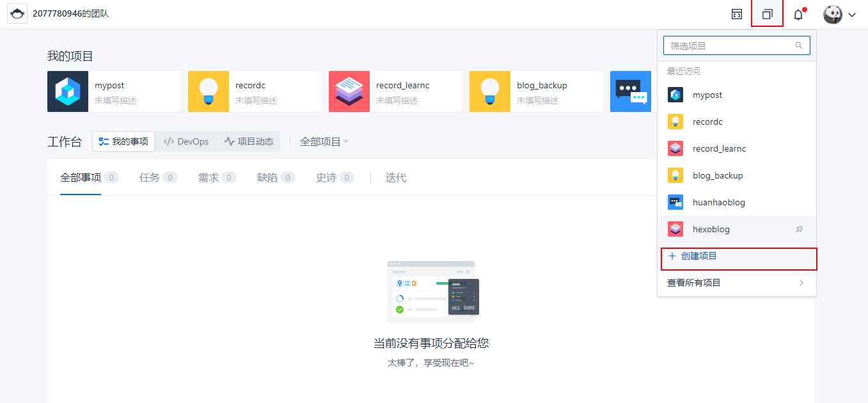
Task: Pin the hexoblog project using pin icon
Action: 799,229
